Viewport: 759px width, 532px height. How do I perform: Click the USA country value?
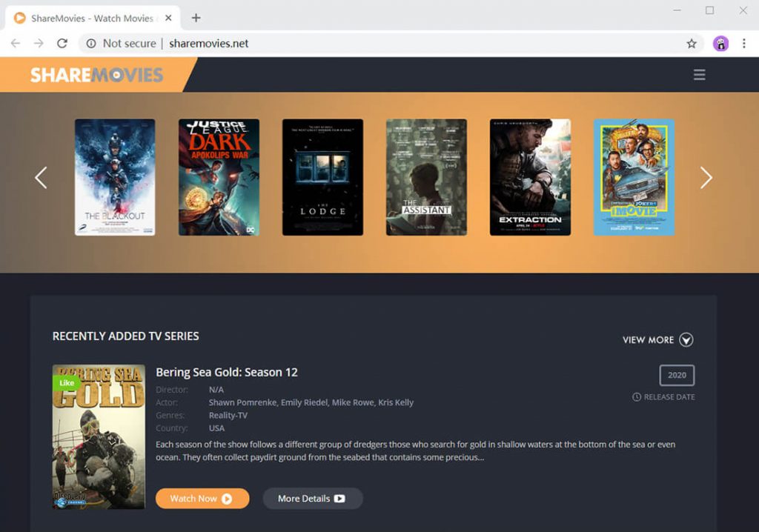[216, 428]
